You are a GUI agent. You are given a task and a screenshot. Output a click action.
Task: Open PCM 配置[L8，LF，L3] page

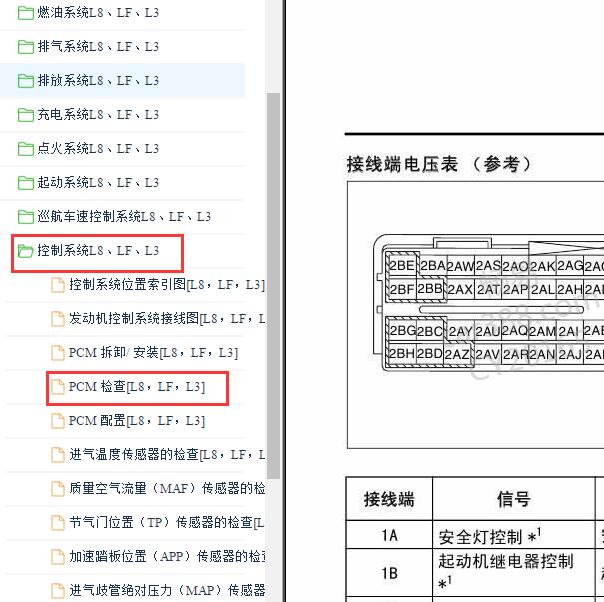pyautogui.click(x=137, y=421)
